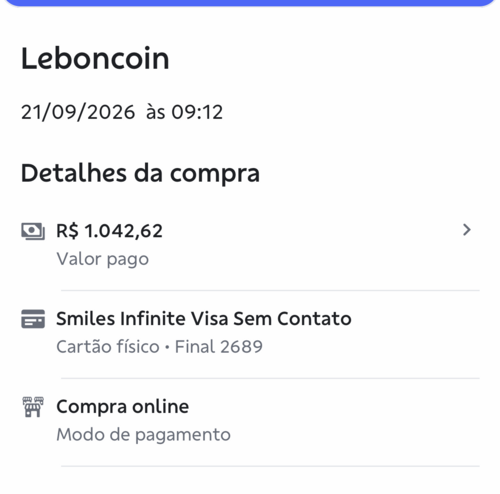Tap the 21/09/2026 às 09:12 date
This screenshot has width=500, height=494.
(122, 112)
